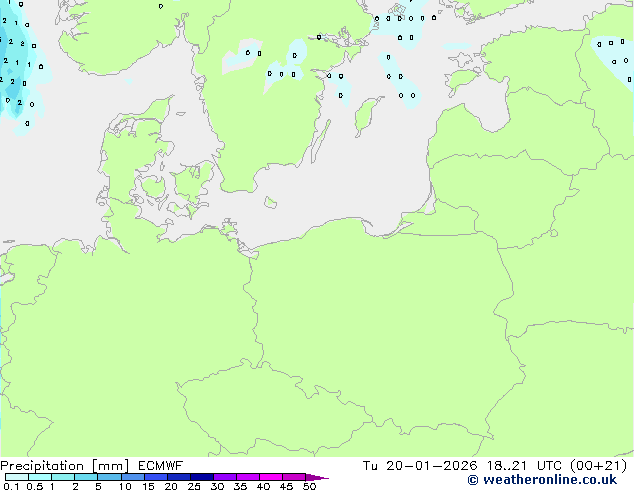Image resolution: width=634 pixels, height=490 pixels.
Task: Click the 20–25 mm dark blue legend swatch
Action: (x=179, y=477)
